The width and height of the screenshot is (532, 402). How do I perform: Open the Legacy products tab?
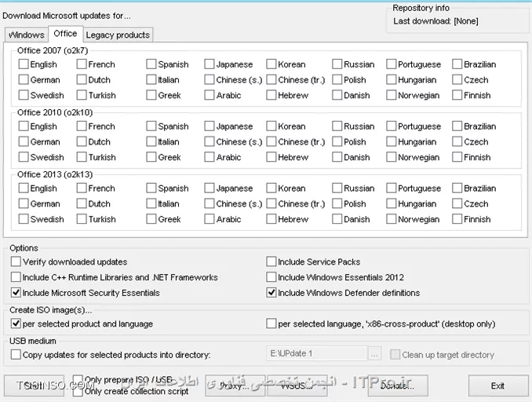point(118,35)
